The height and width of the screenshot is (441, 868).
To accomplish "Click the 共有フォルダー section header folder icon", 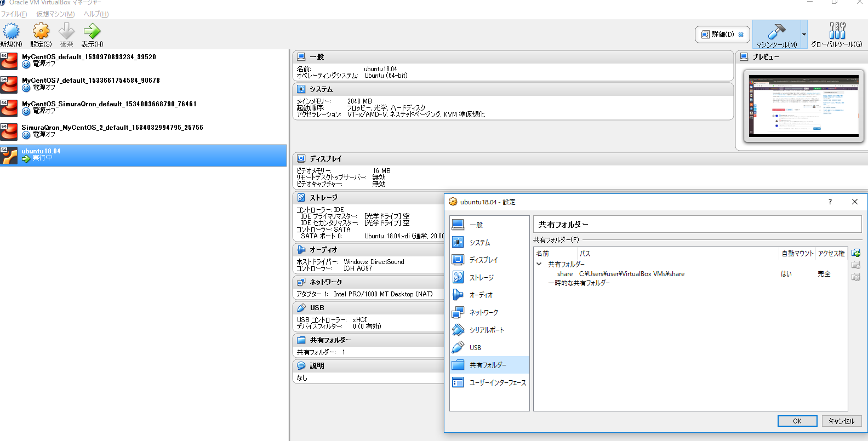I will [x=301, y=340].
